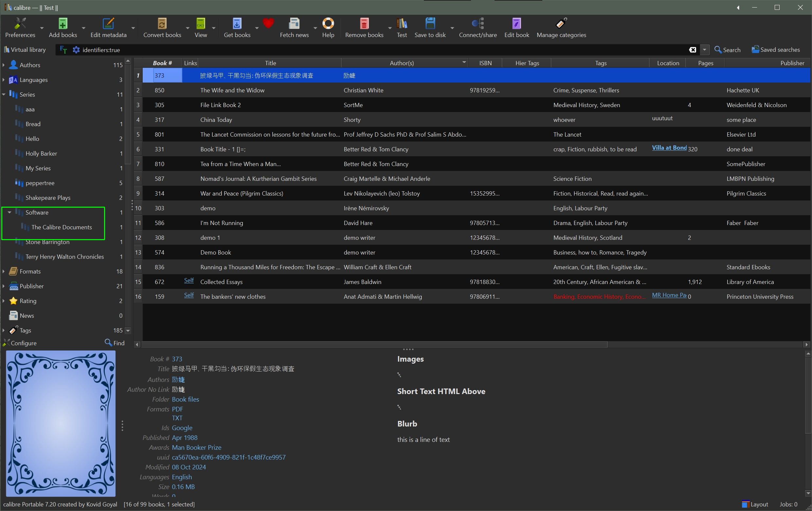812x511 pixels.
Task: Toggle full text search icon in search bar
Action: (x=63, y=50)
